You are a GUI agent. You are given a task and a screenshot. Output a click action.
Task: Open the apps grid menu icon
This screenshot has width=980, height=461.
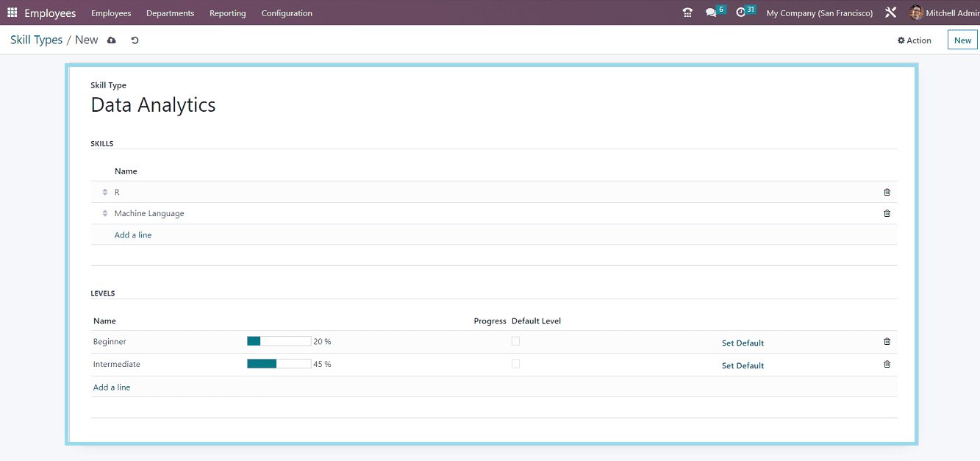(12, 13)
